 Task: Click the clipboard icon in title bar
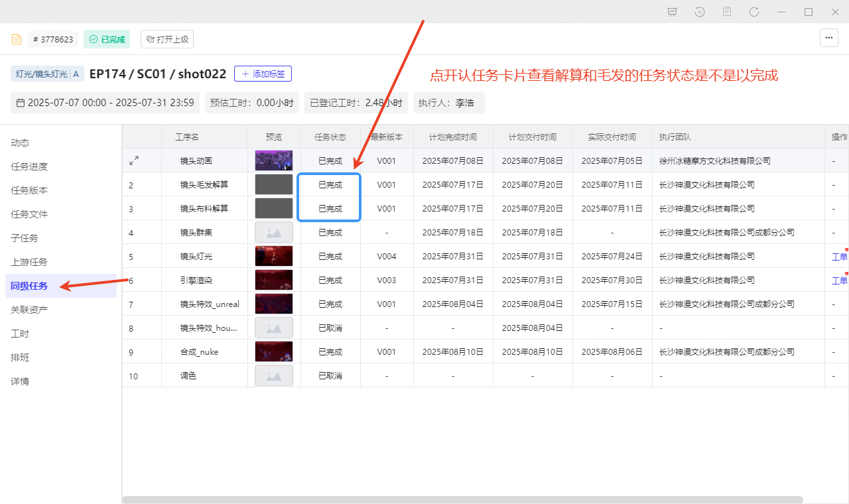(727, 12)
